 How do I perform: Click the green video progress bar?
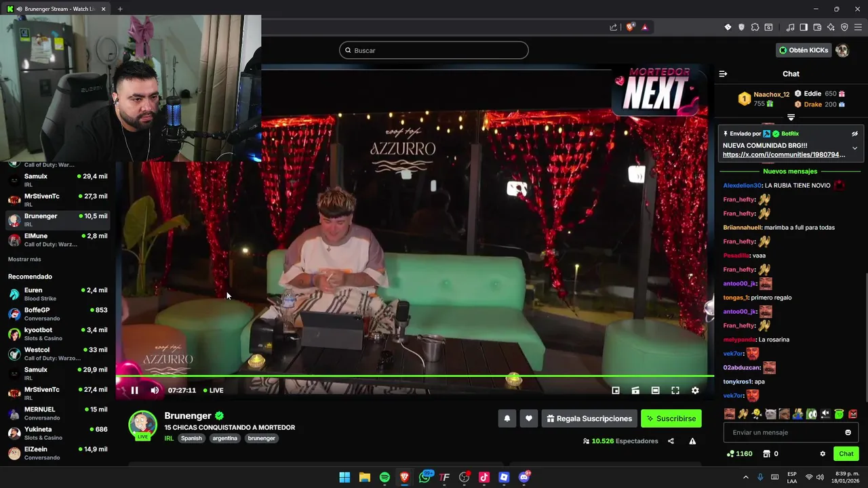(414, 375)
